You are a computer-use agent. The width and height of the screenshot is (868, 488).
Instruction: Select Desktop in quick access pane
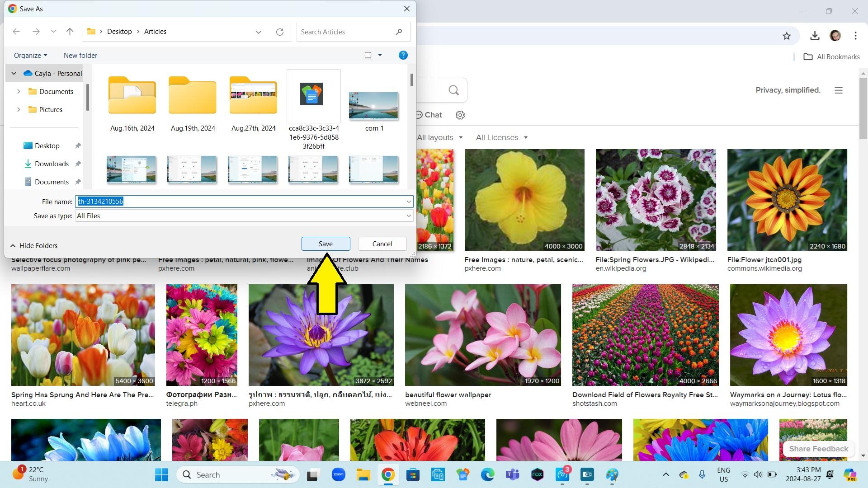pos(47,145)
